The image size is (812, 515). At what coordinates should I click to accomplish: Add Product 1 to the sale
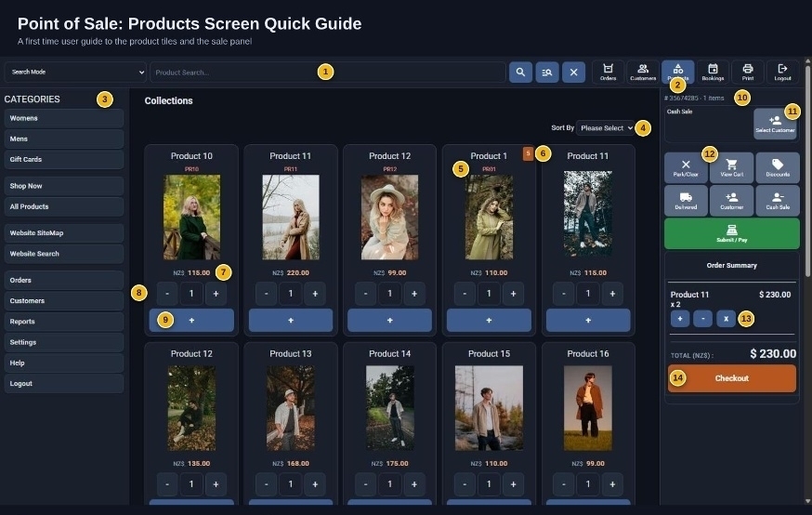point(489,321)
